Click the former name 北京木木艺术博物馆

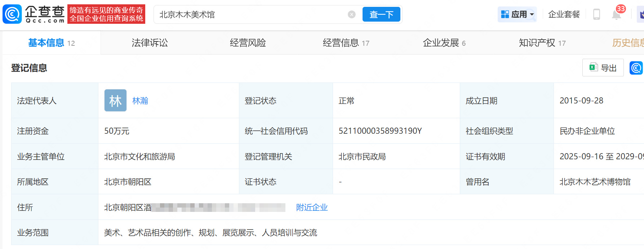595,182
